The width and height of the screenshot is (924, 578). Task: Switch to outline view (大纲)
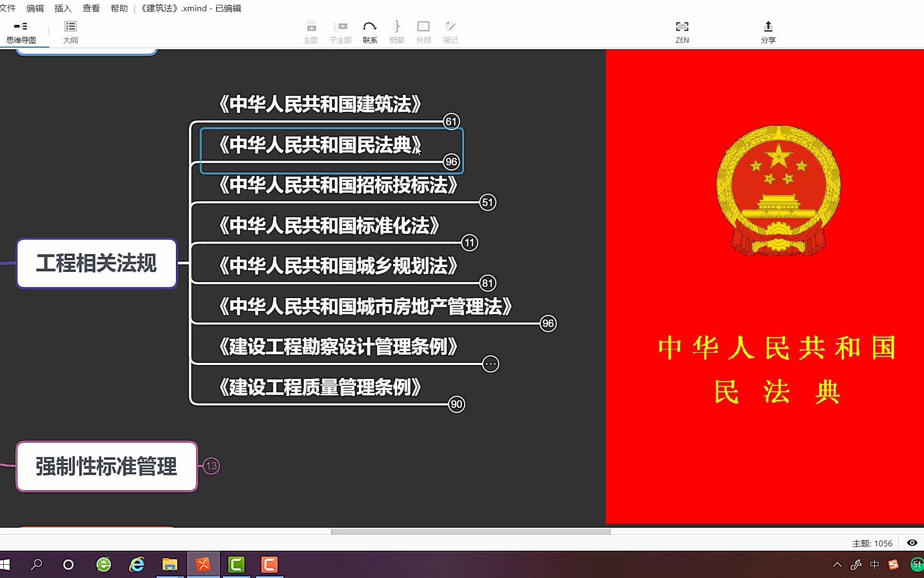point(71,33)
